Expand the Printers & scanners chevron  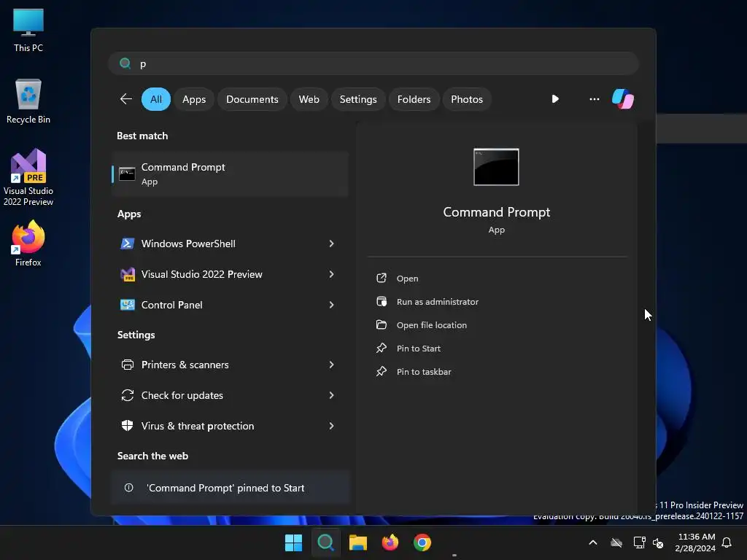pyautogui.click(x=332, y=365)
